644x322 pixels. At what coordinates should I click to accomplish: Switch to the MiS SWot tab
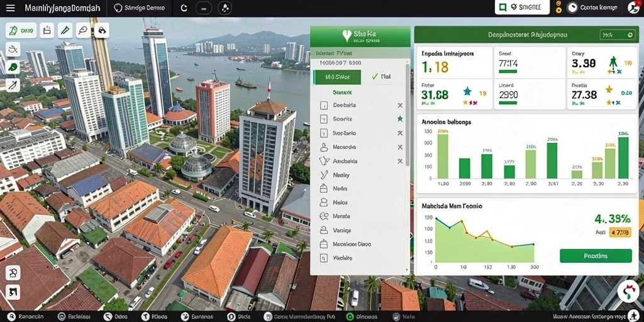coord(337,77)
